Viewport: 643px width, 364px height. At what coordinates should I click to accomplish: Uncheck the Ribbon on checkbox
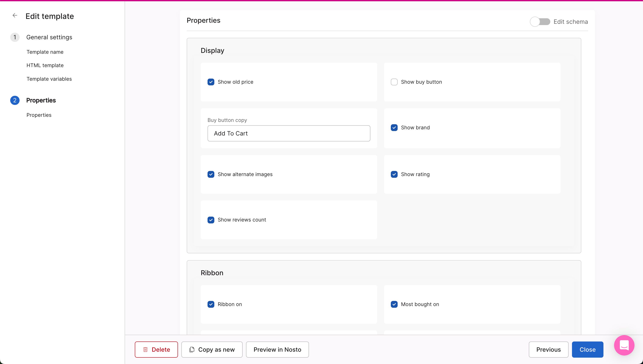211,304
